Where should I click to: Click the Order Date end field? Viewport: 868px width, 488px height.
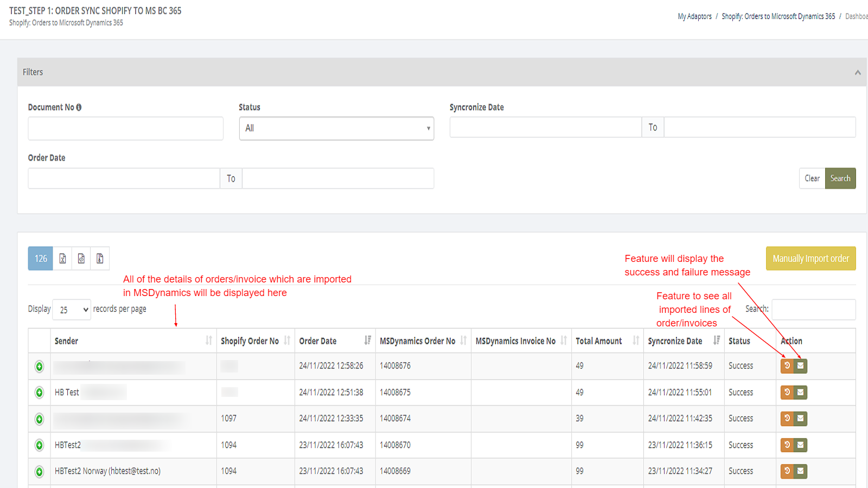338,178
